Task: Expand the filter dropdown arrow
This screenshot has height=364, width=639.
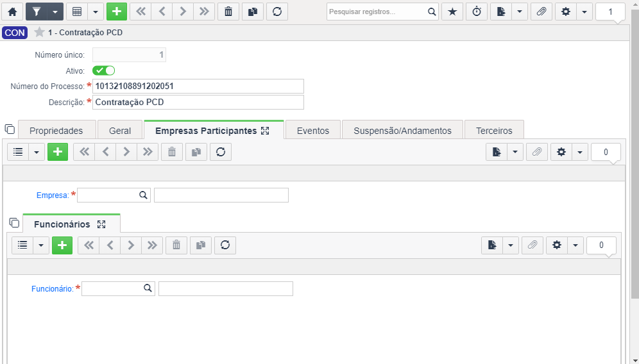Action: (x=55, y=12)
